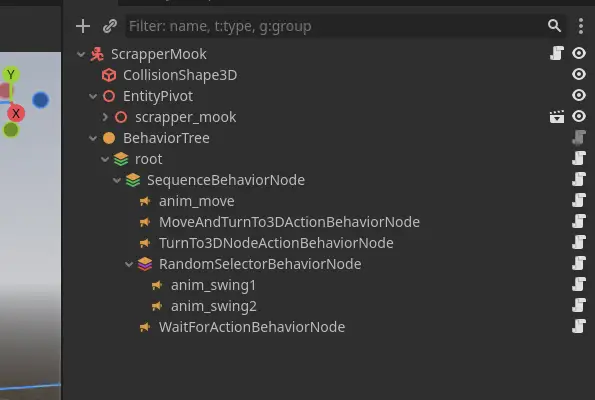Viewport: 595px width, 400px height.
Task: Click the anim_move action leaf icon
Action: pos(145,201)
